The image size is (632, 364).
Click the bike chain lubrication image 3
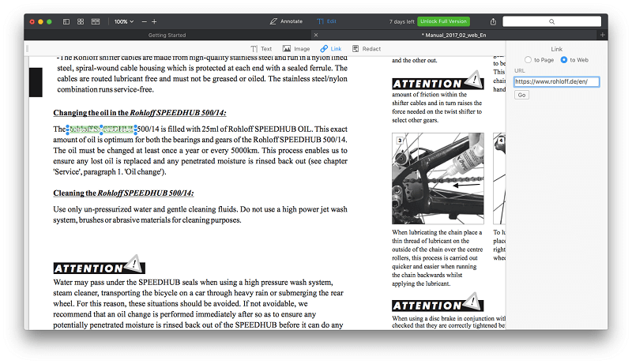pos(438,178)
